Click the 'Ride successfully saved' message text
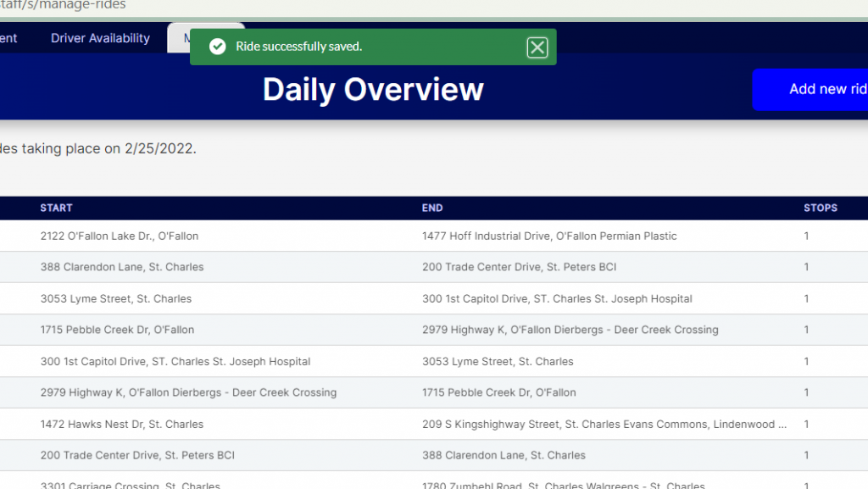This screenshot has height=489, width=868. pos(298,47)
